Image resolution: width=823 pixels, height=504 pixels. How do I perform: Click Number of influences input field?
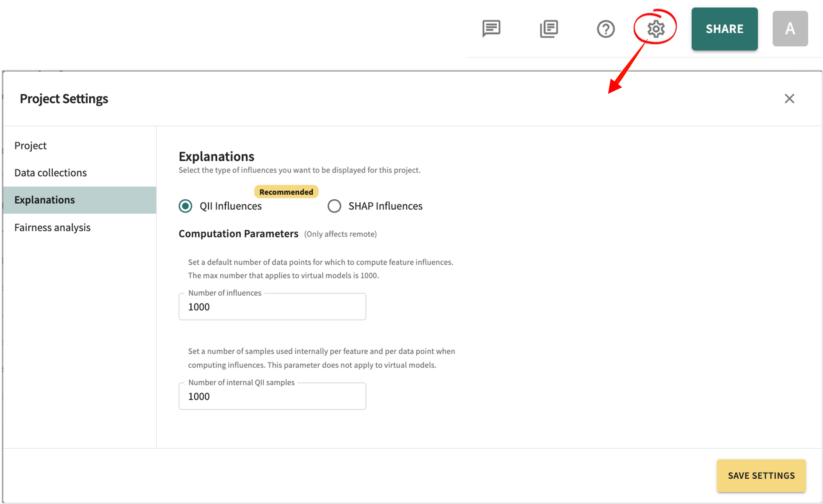[x=272, y=306]
